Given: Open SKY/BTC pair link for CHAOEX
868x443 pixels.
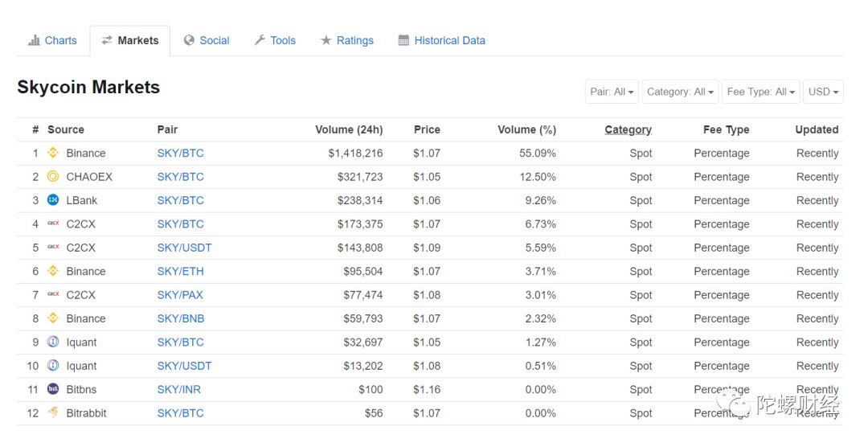Looking at the screenshot, I should pos(181,177).
